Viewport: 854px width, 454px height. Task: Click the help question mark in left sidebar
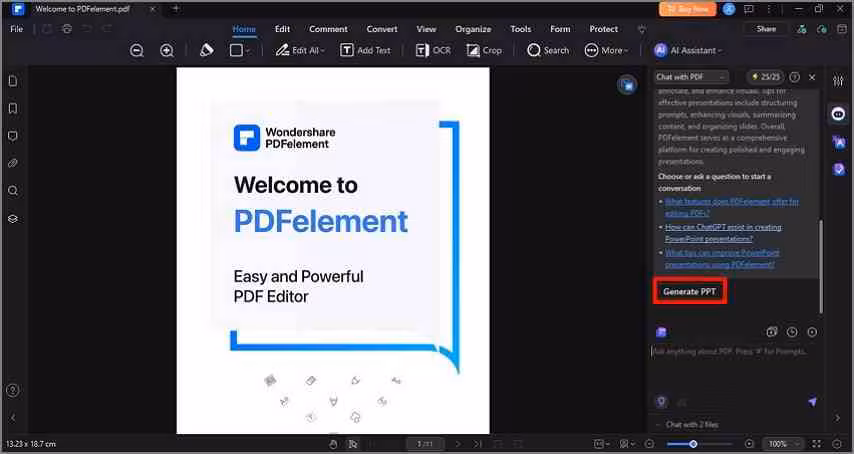click(13, 390)
